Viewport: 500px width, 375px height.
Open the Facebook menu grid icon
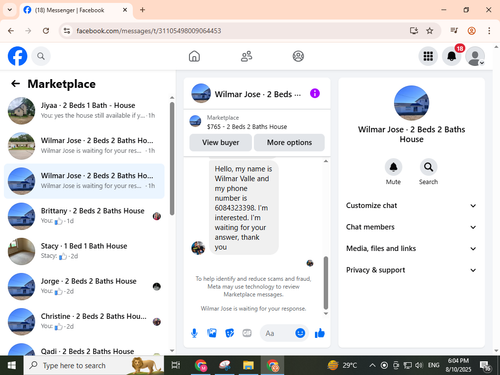(428, 56)
